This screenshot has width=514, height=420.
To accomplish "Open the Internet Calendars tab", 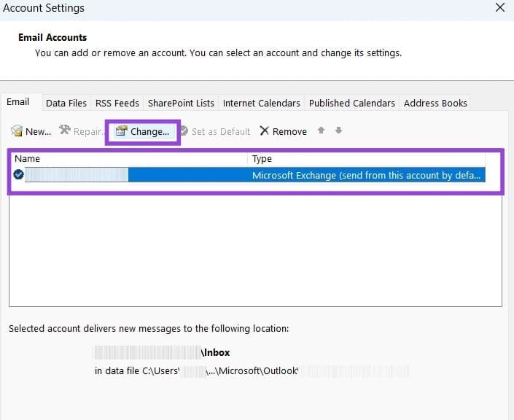I will 261,103.
